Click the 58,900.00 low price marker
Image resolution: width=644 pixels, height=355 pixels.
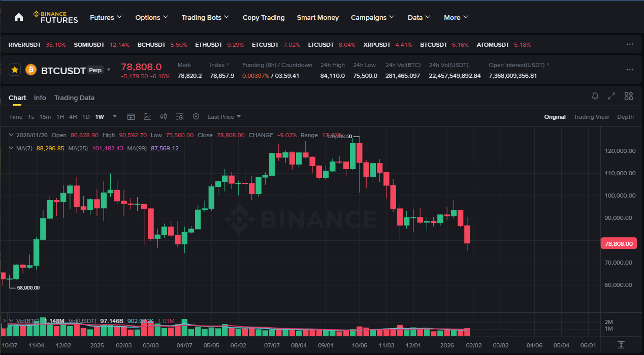[x=28, y=287]
